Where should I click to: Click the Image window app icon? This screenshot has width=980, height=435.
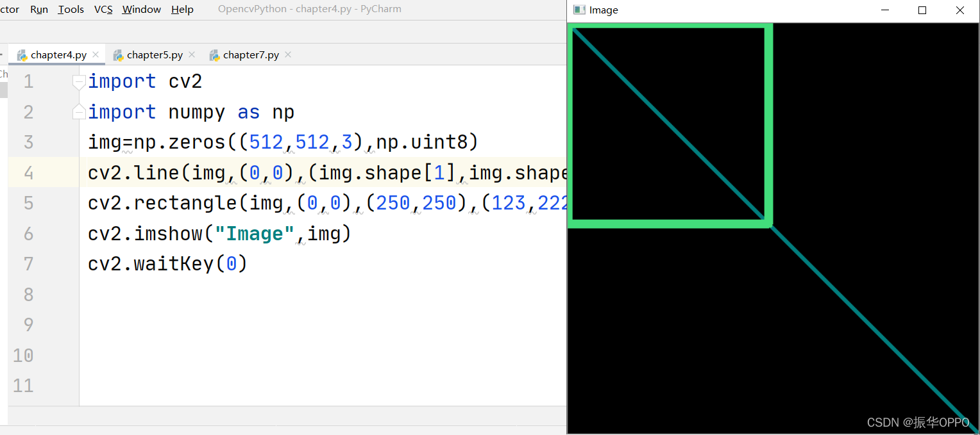pos(579,10)
